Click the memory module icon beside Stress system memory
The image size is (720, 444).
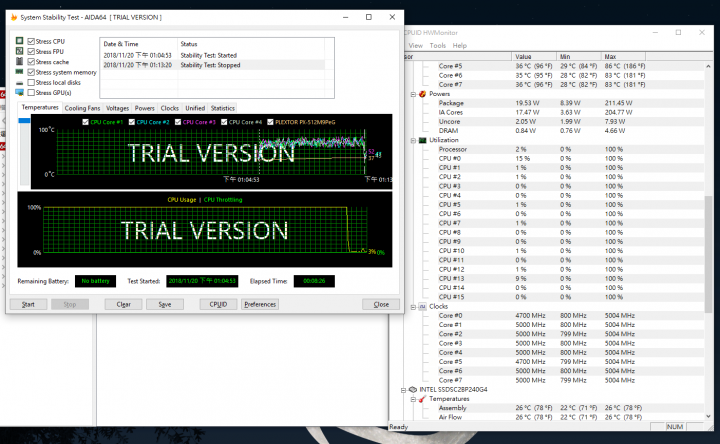(19, 72)
